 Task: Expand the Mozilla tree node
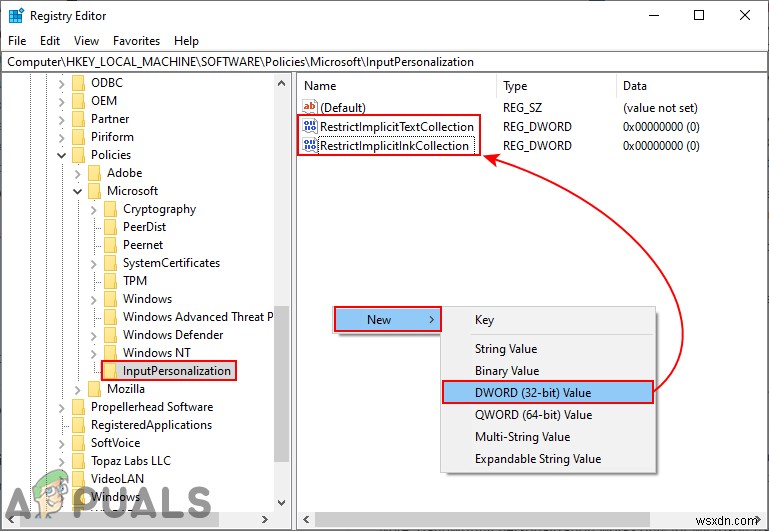click(77, 390)
